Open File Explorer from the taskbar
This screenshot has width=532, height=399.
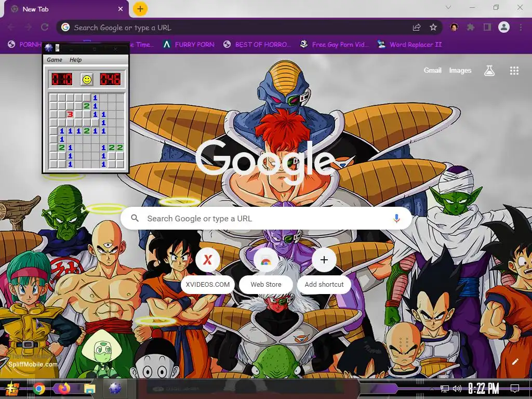pos(89,389)
